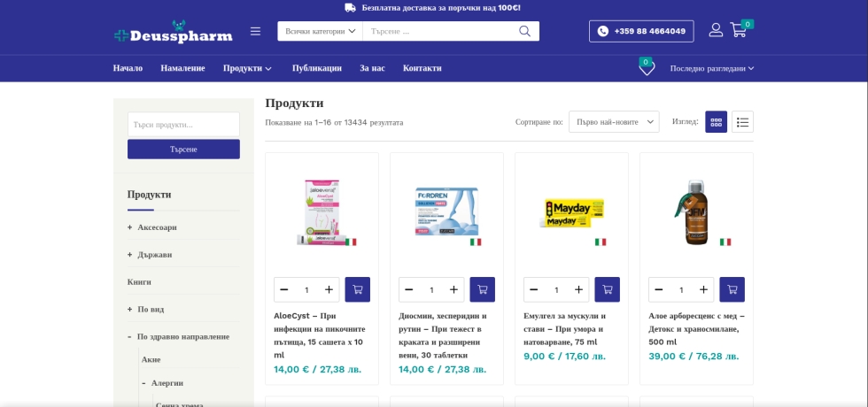Increase AloeCyst quantity with plus
The image size is (868, 407).
coord(329,290)
